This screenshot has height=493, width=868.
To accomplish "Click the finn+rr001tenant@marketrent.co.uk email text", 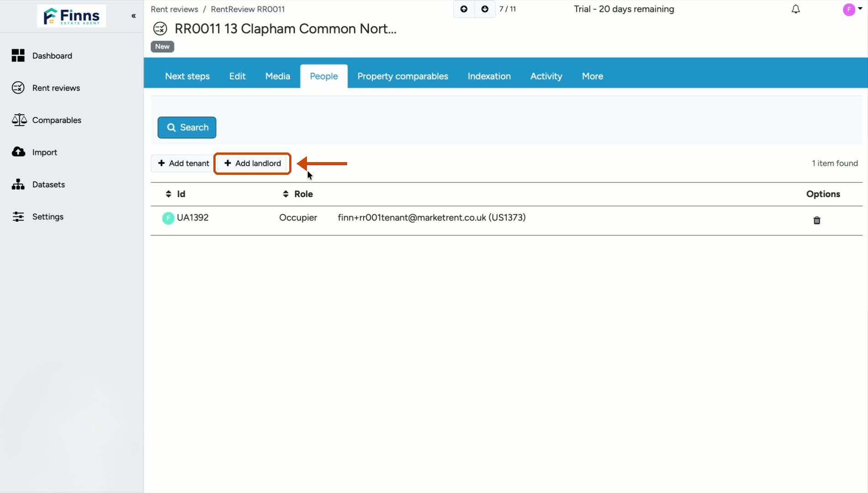I will click(x=432, y=218).
